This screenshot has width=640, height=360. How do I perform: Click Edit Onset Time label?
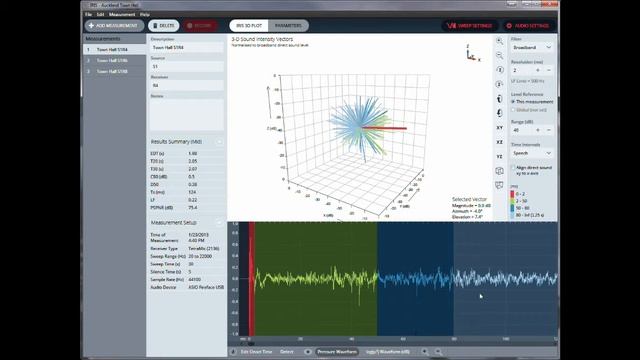[x=256, y=351]
